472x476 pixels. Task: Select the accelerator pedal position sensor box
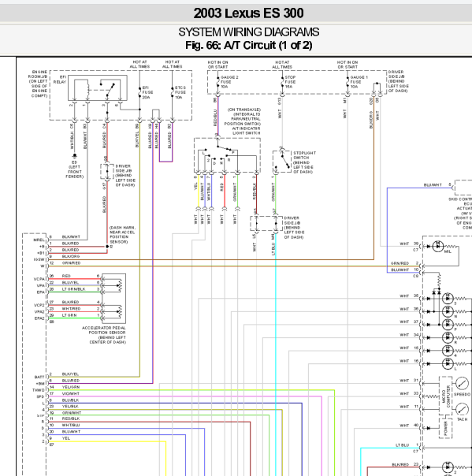(x=113, y=299)
